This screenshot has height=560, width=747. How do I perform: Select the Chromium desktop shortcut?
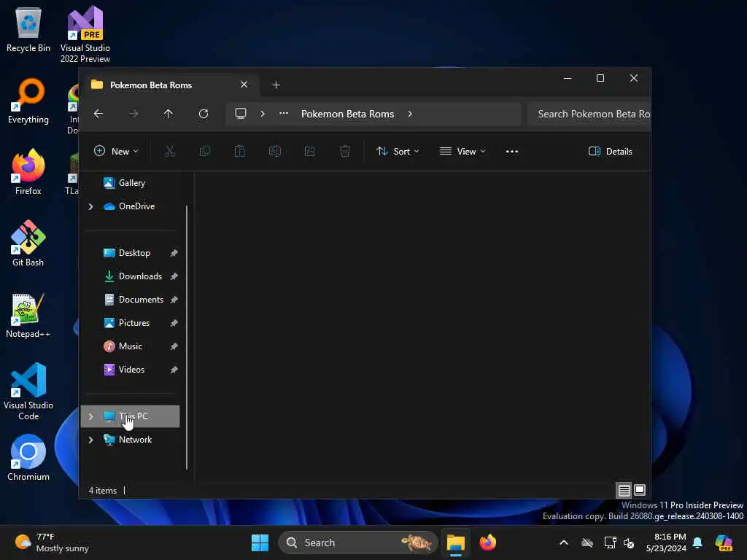[28, 458]
